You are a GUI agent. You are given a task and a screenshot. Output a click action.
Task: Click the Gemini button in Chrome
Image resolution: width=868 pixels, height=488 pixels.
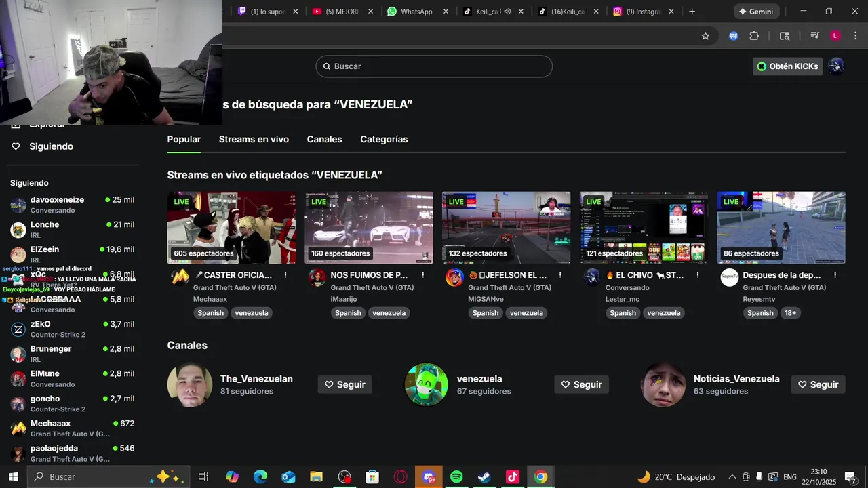pos(756,12)
